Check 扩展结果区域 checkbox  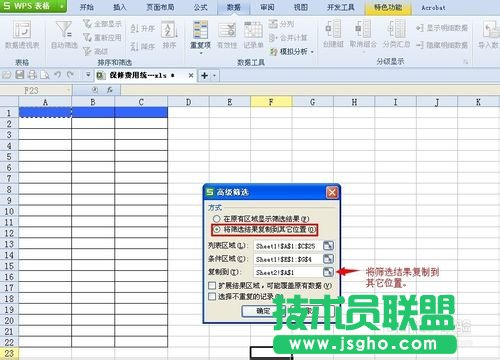212,286
